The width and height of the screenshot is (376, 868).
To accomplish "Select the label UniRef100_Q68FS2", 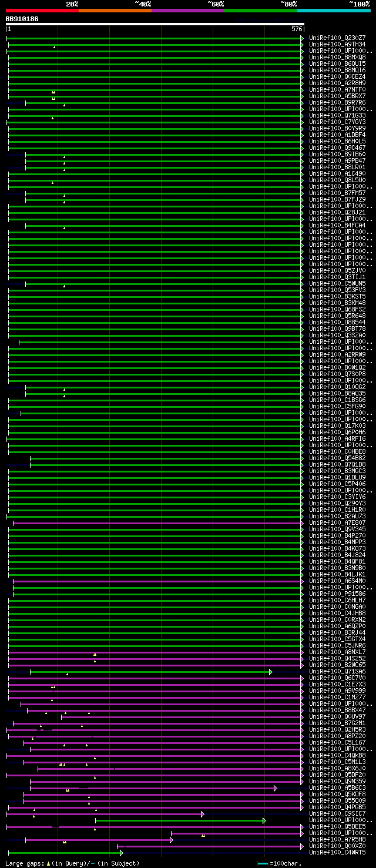I will click(x=337, y=309).
